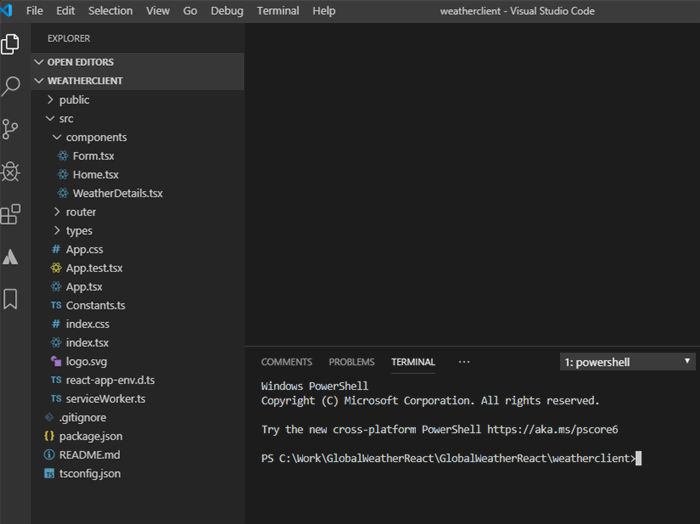This screenshot has height=524, width=700.
Task: Collapse the WEATHERCLIENT section
Action: [x=39, y=81]
